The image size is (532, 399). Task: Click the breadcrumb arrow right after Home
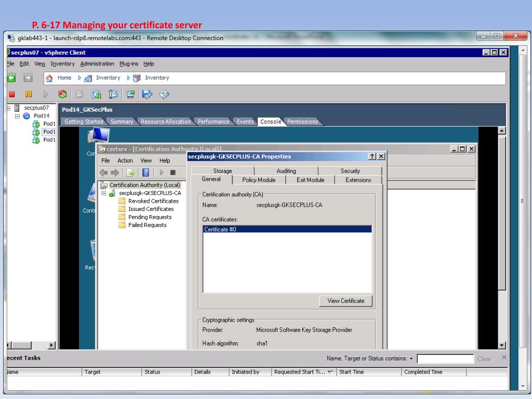click(79, 78)
